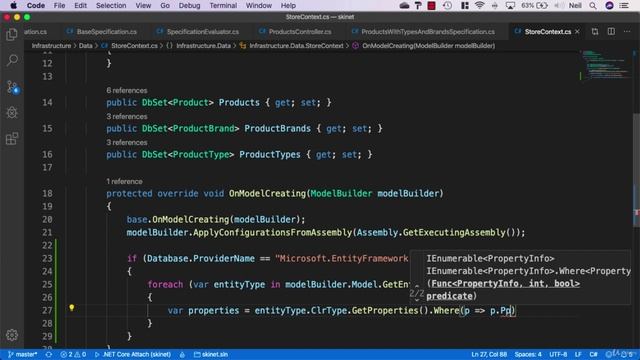
Task: Click Infrastructure.Data.StoreContext class breadcrumb
Action: pos(296,46)
